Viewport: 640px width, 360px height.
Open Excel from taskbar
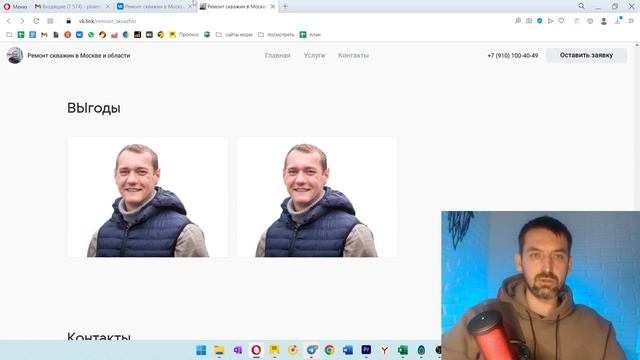point(403,350)
